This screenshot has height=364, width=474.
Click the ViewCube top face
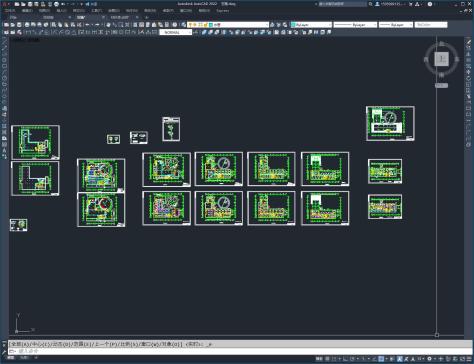442,59
